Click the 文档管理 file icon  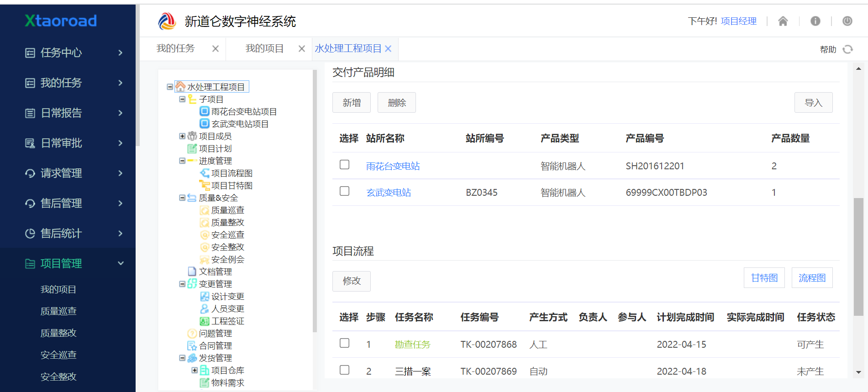tap(192, 272)
